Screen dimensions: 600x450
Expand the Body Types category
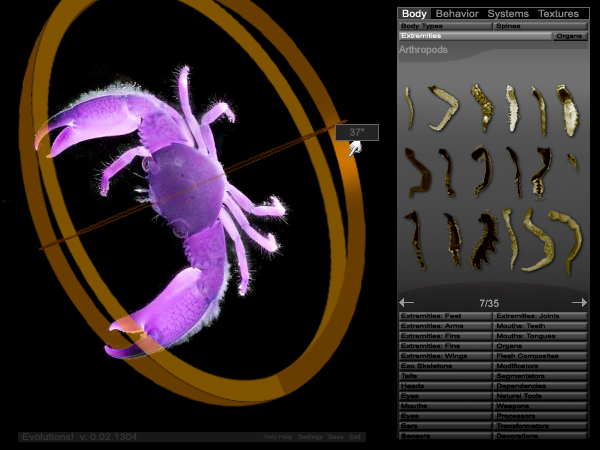445,26
